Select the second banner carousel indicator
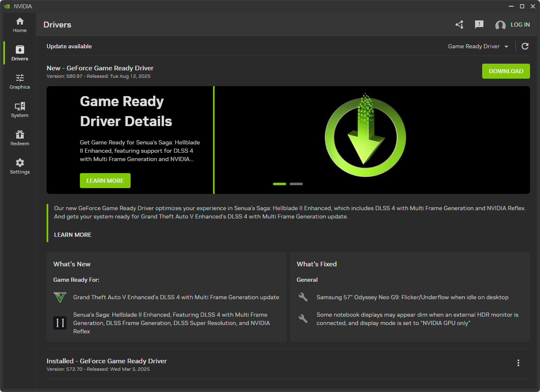Screen dimensions: 540x392 [x=296, y=184]
